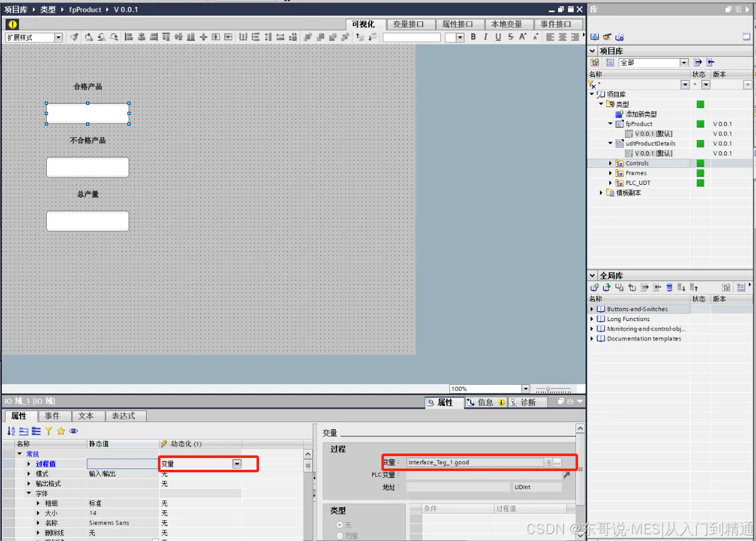Toggle the Italic I formatting icon
756x541 pixels.
click(486, 37)
